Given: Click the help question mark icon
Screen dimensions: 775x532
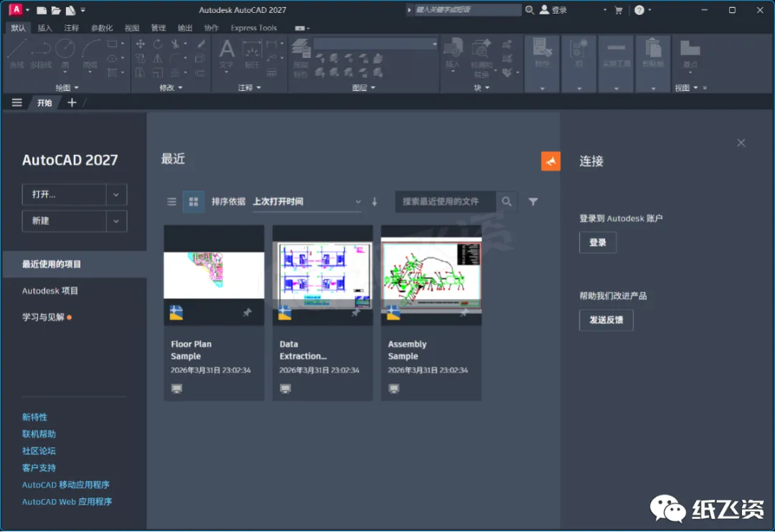Looking at the screenshot, I should (x=639, y=10).
